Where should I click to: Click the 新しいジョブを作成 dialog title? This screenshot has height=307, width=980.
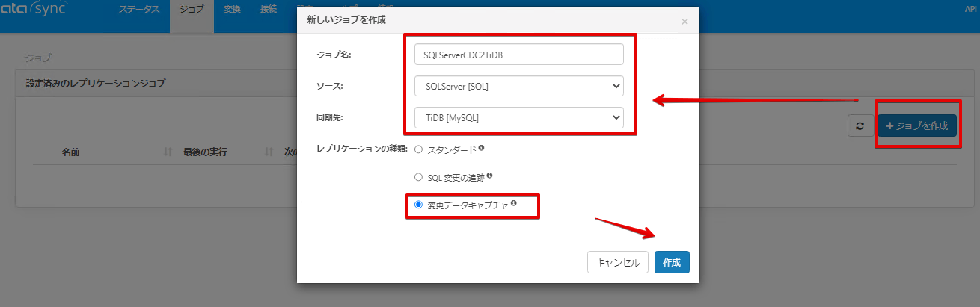pyautogui.click(x=346, y=19)
